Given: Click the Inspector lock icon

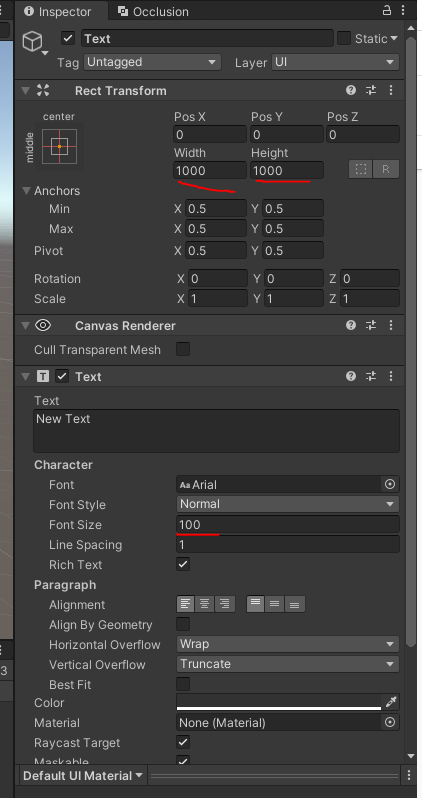Looking at the screenshot, I should point(387,10).
